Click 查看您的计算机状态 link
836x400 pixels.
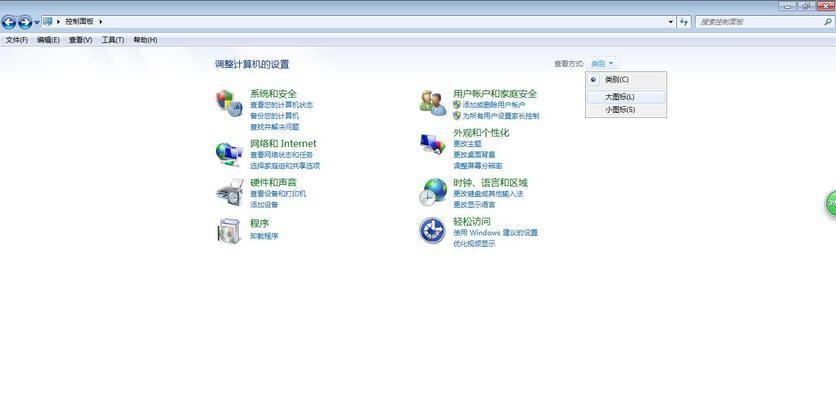click(x=282, y=105)
